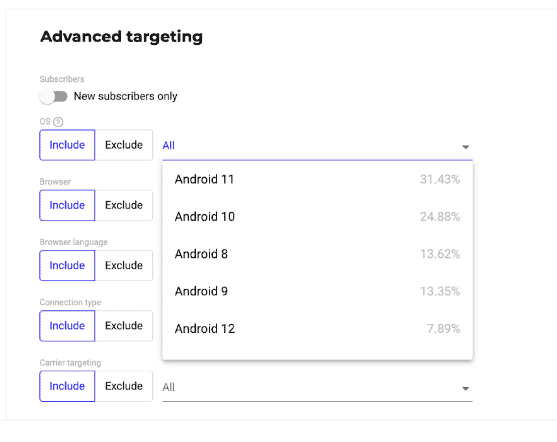Pick Android 9 option
The image size is (557, 442).
click(317, 291)
